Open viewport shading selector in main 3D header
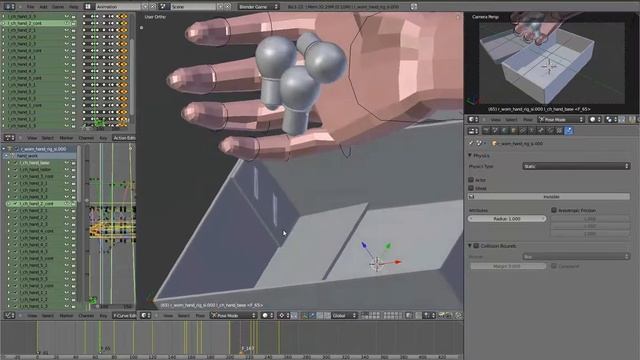Screen dimensions: 640x360 tap(267, 316)
